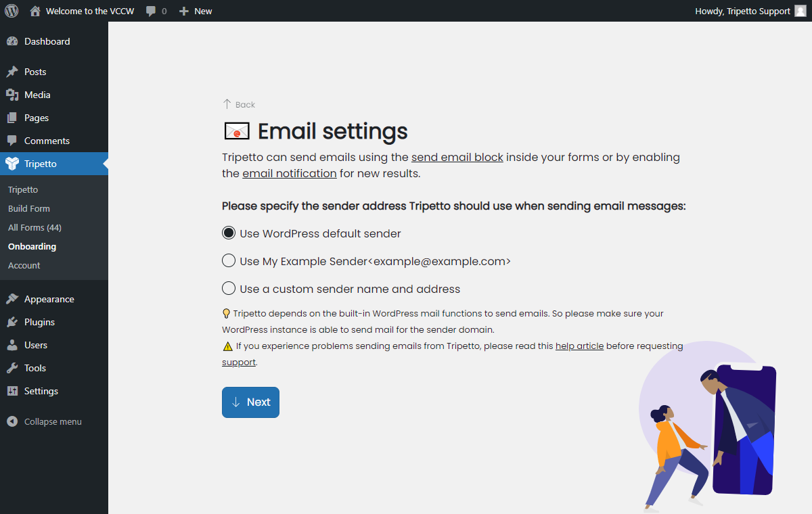Open the email notification link
This screenshot has width=812, height=514.
point(290,173)
